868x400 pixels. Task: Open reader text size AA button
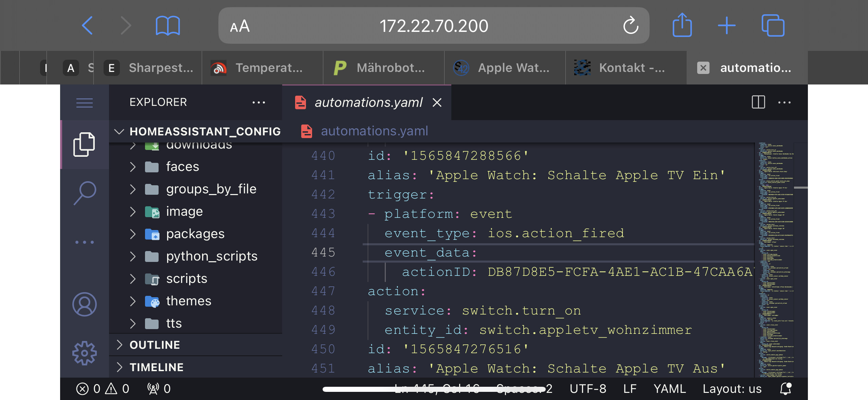click(x=240, y=26)
